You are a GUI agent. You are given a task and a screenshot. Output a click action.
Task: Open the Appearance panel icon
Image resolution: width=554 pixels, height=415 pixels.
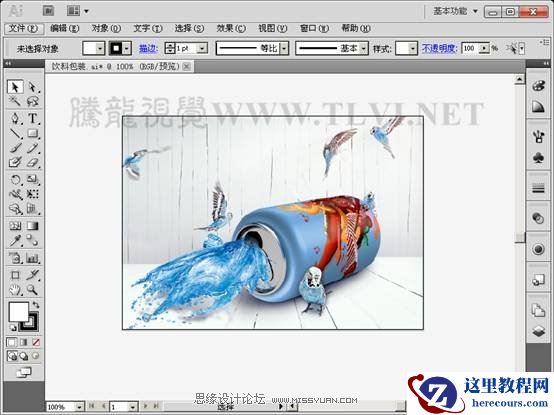pos(538,249)
